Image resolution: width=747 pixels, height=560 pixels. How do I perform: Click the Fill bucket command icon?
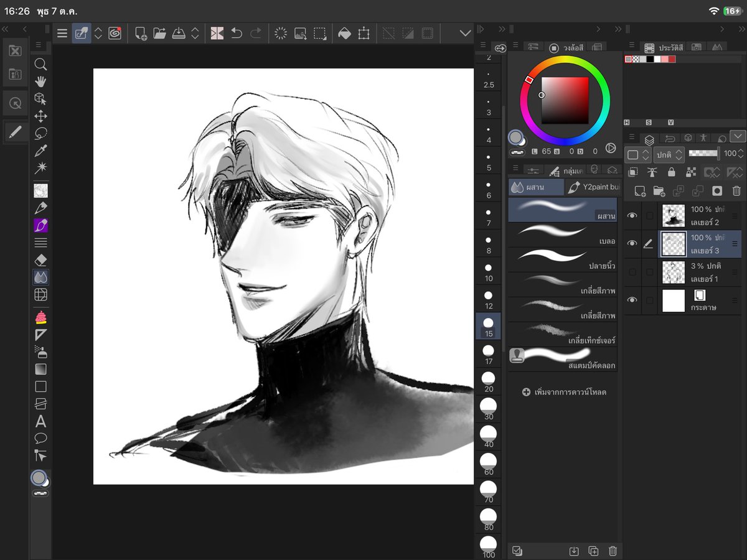pyautogui.click(x=344, y=34)
